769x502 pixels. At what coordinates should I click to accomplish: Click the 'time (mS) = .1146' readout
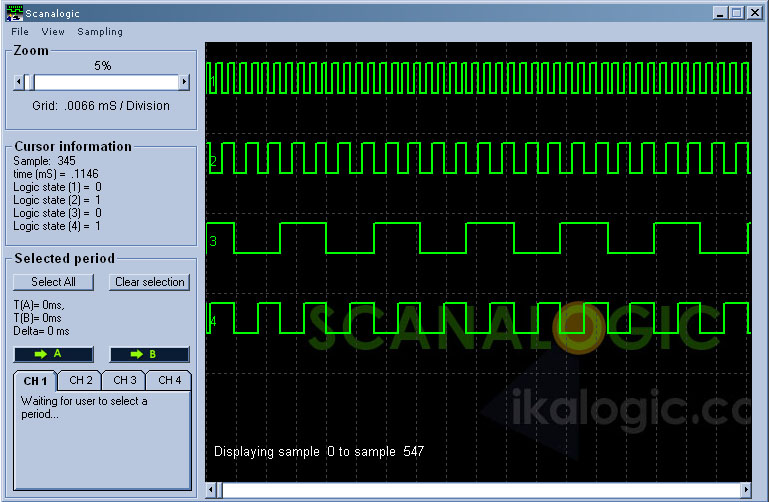point(56,174)
